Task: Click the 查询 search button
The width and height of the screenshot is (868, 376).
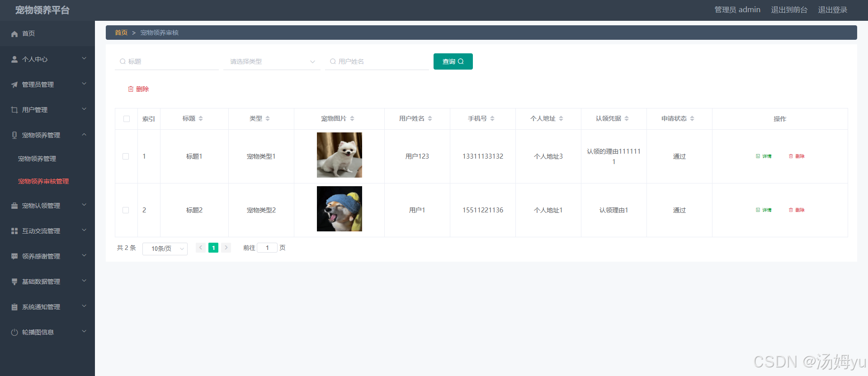Action: (x=453, y=61)
